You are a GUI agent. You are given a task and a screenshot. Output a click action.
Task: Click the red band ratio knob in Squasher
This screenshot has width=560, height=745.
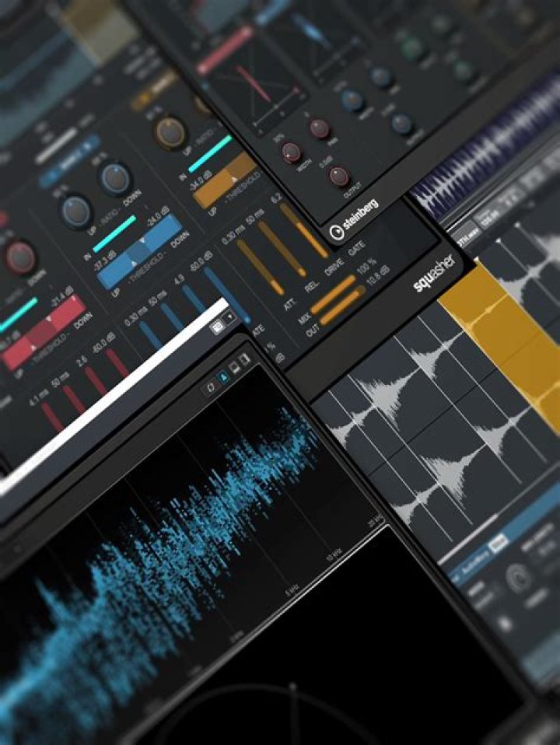click(20, 257)
